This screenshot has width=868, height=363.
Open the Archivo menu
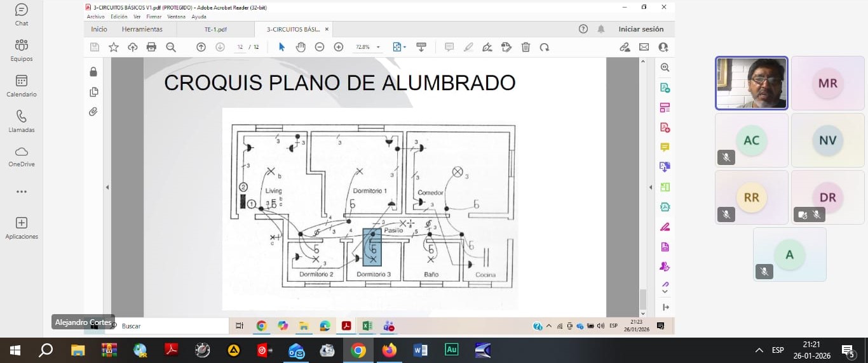point(95,16)
